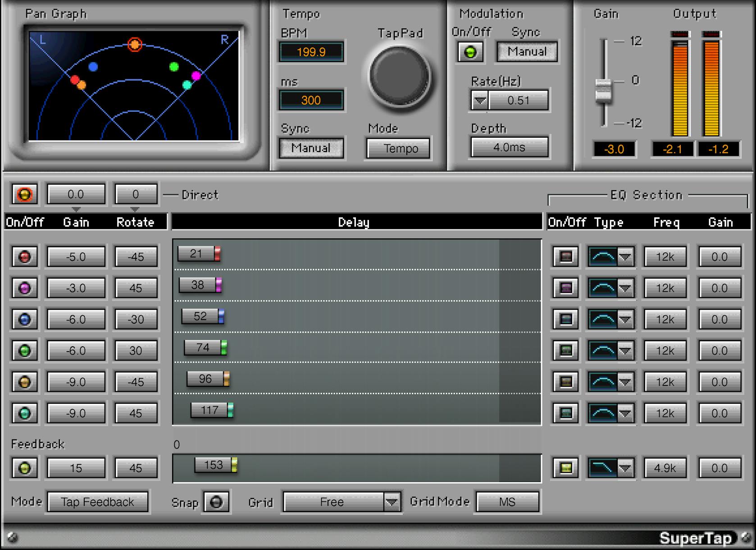The height and width of the screenshot is (550, 756).
Task: Click the BPM field showing 199.9
Action: [x=311, y=52]
